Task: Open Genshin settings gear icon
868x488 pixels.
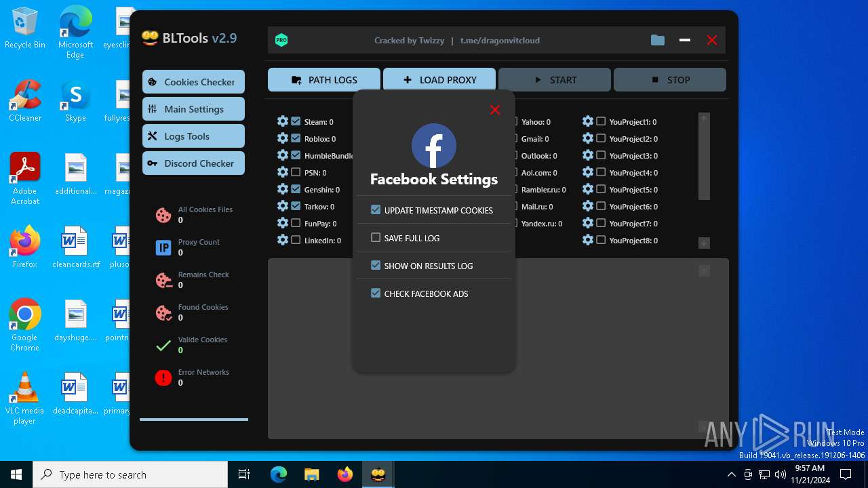Action: [283, 189]
